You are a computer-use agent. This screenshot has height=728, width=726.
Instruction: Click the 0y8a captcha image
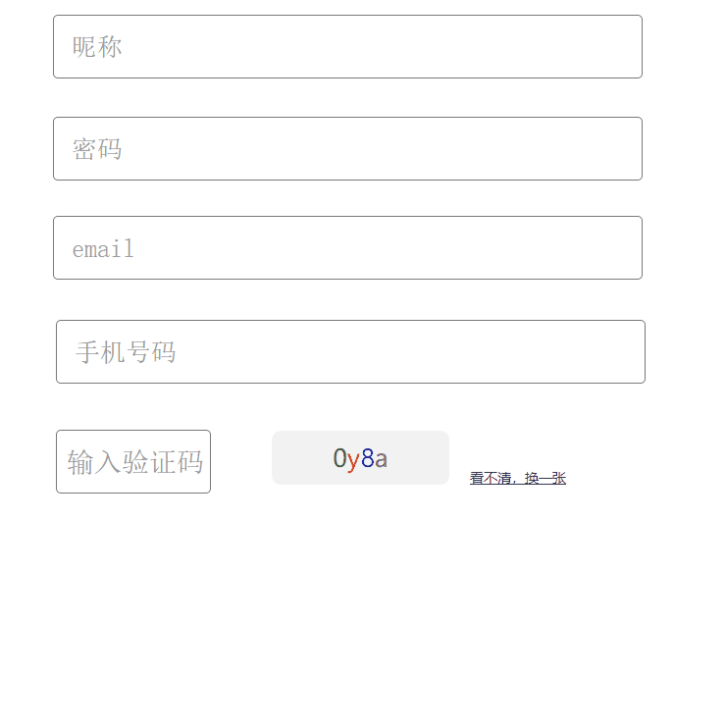[360, 458]
